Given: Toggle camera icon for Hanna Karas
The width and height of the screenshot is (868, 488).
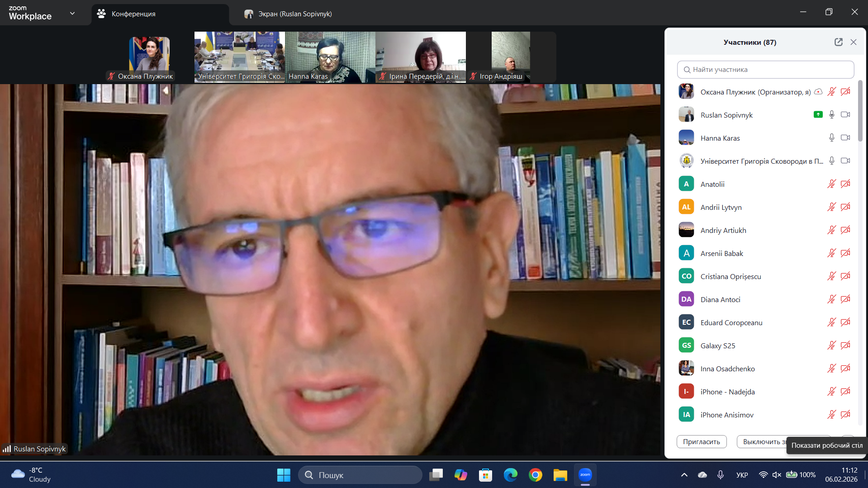Looking at the screenshot, I should click(845, 138).
